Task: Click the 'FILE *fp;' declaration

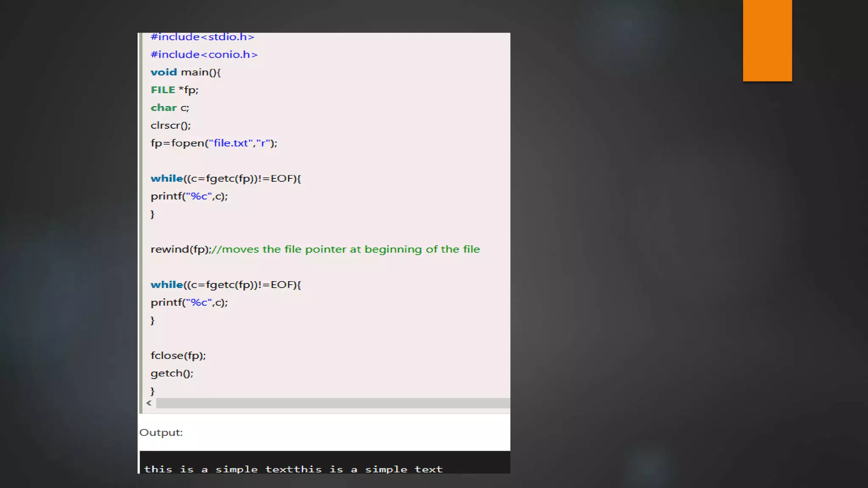Action: point(175,90)
